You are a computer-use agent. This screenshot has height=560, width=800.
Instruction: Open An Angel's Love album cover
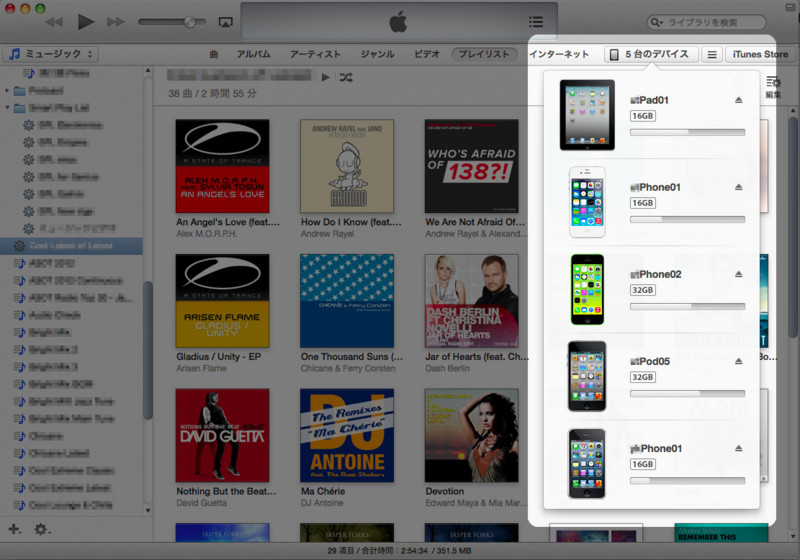(x=222, y=166)
